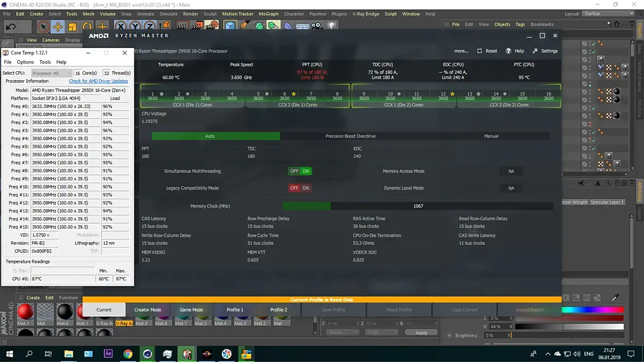Image resolution: width=644 pixels, height=362 pixels.
Task: Switch Simultaneous Multithreading to OFF
Action: [294, 171]
